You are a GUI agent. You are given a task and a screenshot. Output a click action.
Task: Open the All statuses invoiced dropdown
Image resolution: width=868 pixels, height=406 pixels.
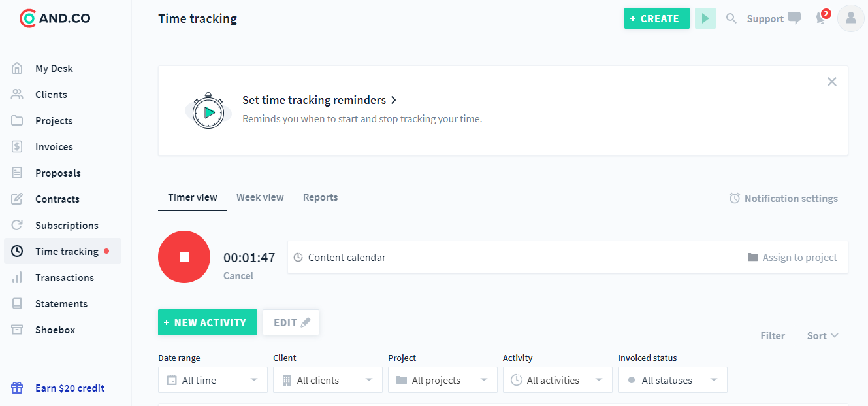click(x=673, y=380)
